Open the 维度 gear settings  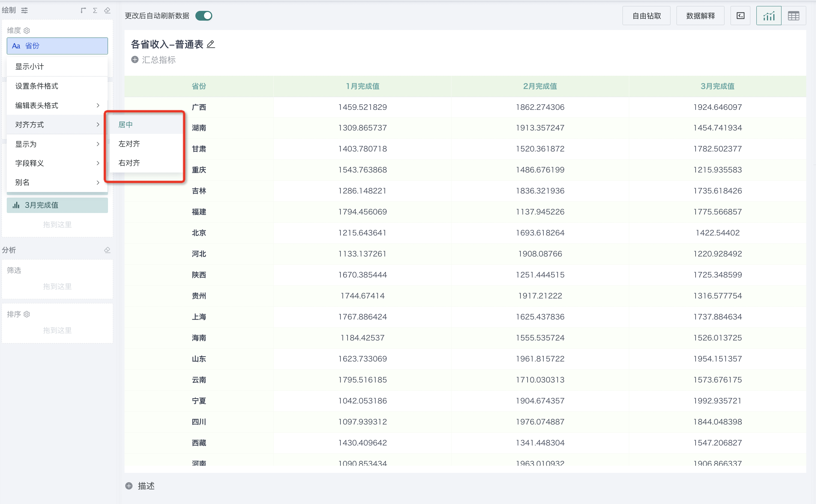point(27,31)
